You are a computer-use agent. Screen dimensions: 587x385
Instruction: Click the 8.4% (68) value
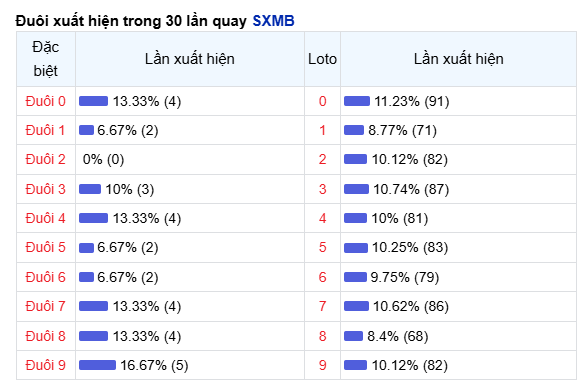[x=398, y=336]
